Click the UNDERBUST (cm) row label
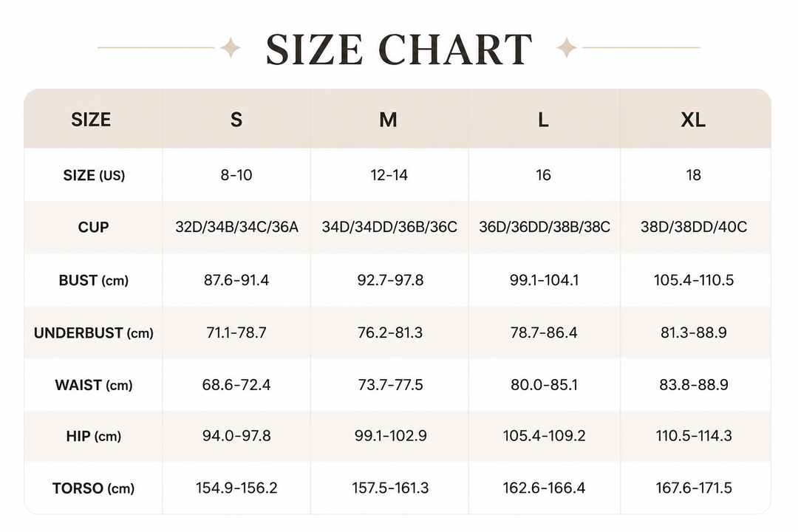This screenshot has width=798, height=532. click(x=94, y=333)
